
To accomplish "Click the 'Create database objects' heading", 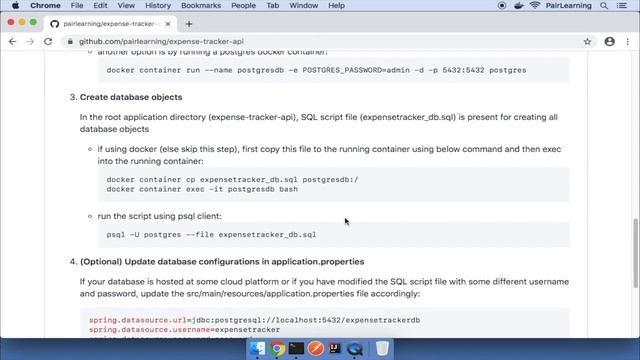I will [x=131, y=97].
